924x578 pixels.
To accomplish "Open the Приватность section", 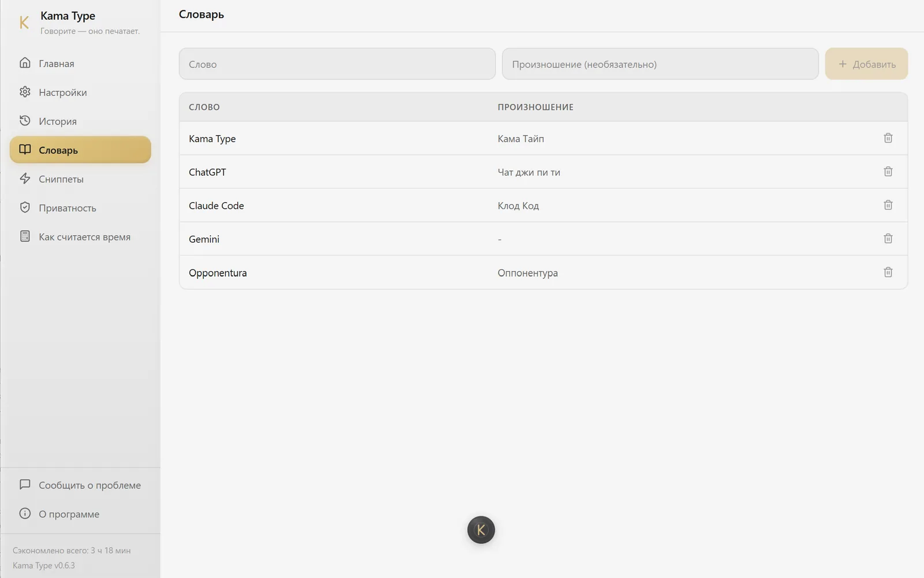I will point(80,208).
